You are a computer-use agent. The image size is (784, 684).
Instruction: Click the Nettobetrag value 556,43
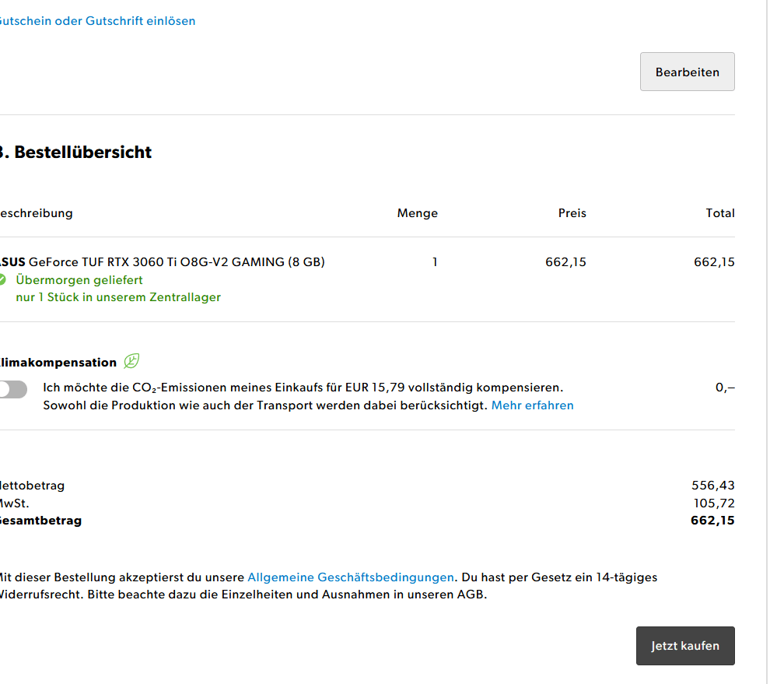tap(713, 486)
